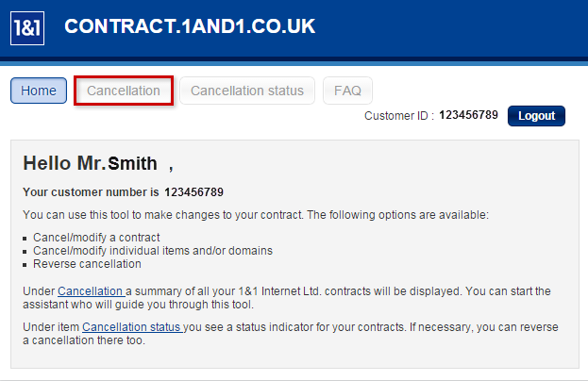Image resolution: width=588 pixels, height=381 pixels.
Task: Click the 1&1 logo icon
Action: point(28,28)
